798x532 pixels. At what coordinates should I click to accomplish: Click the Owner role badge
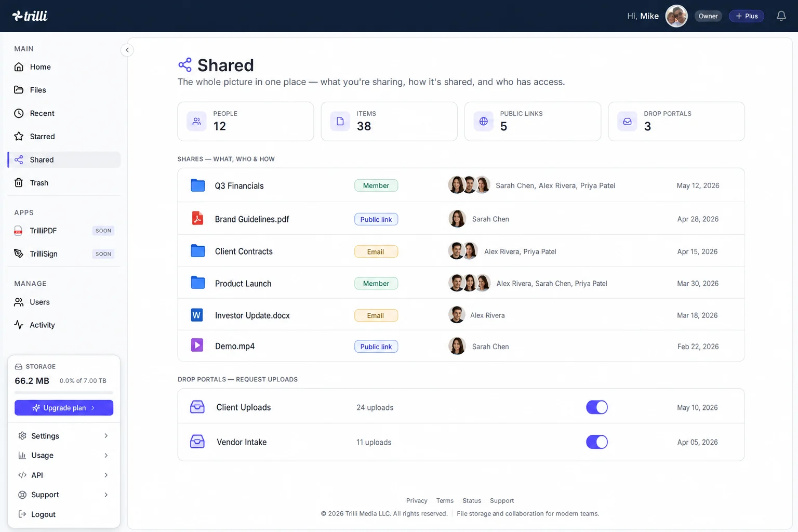[x=708, y=16]
